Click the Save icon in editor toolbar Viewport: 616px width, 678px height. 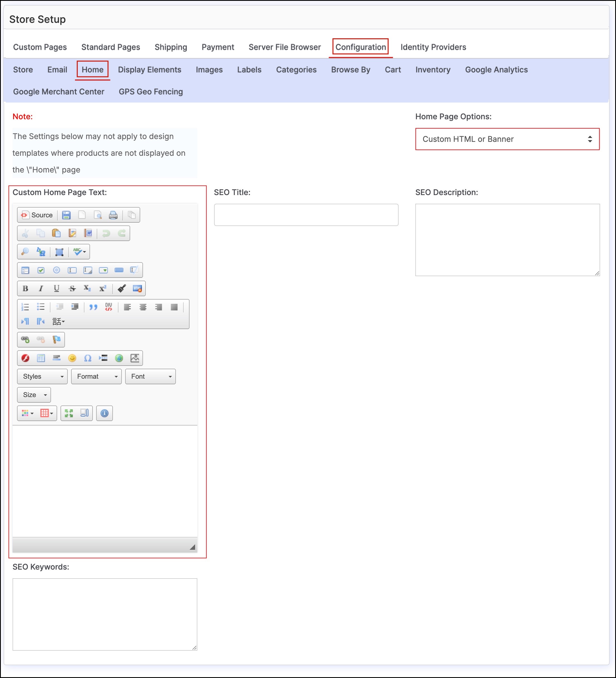point(66,215)
